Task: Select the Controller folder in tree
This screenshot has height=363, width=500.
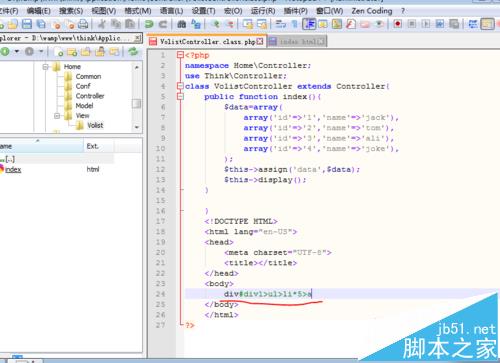Action: click(x=90, y=96)
